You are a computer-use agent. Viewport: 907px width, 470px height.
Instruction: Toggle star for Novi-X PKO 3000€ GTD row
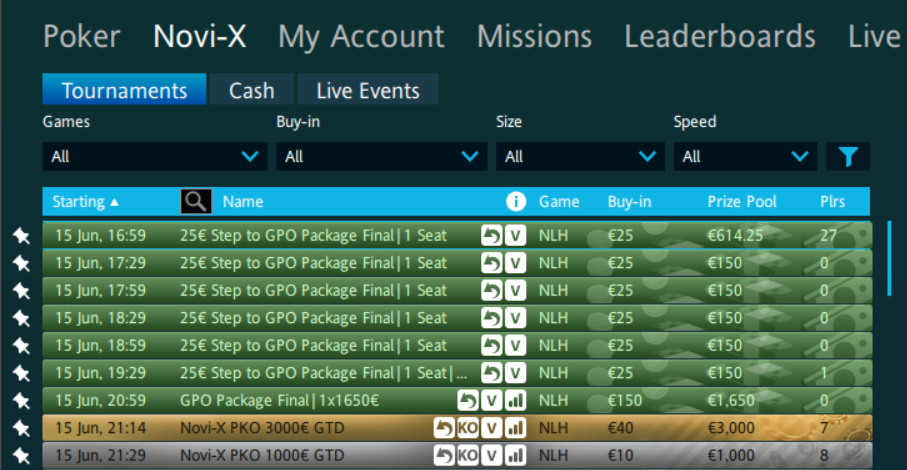coord(21,428)
